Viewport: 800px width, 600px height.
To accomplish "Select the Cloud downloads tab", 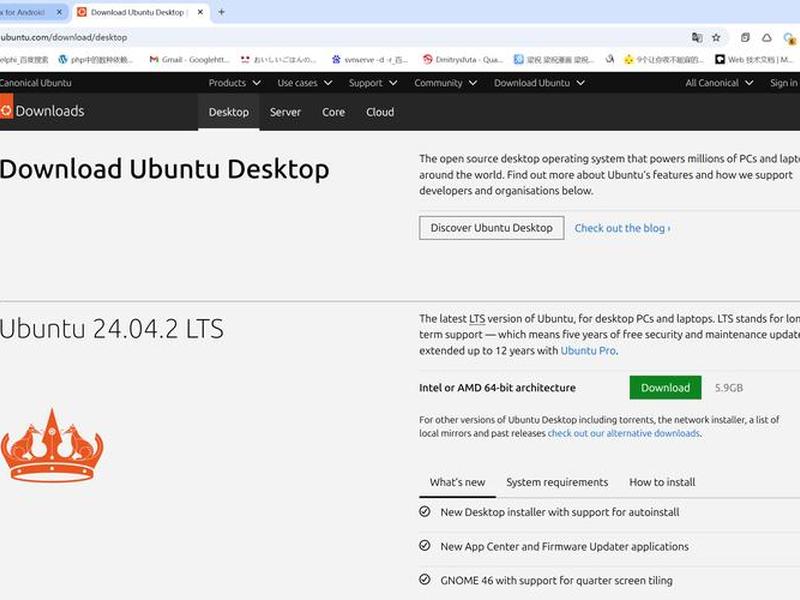I will tap(380, 112).
